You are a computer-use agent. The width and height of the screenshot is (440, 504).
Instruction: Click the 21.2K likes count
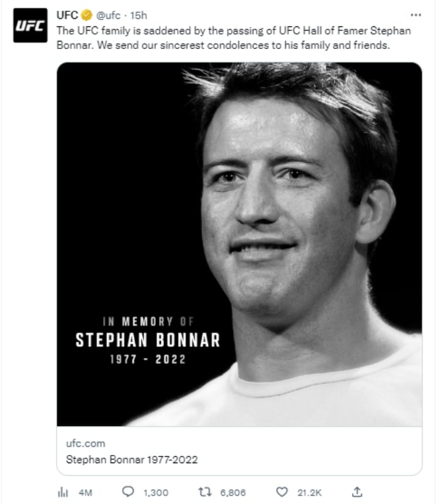click(309, 493)
